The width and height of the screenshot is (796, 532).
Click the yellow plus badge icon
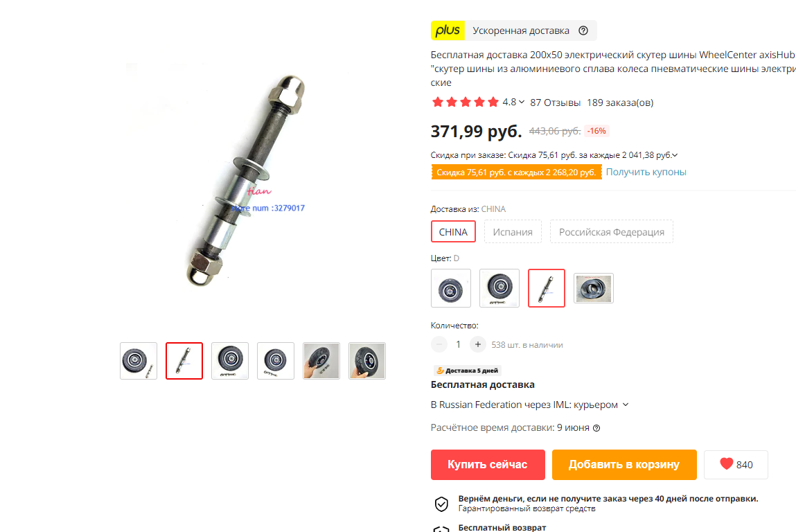[448, 30]
